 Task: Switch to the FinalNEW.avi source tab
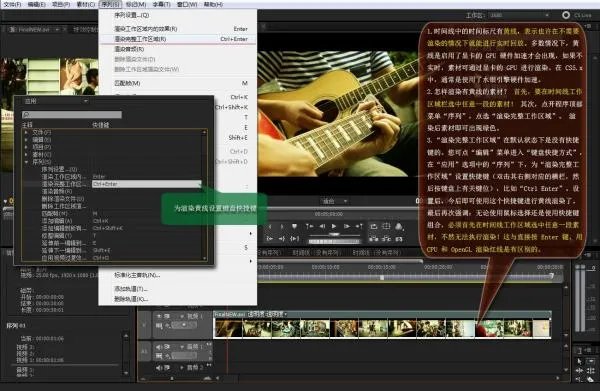[34, 29]
